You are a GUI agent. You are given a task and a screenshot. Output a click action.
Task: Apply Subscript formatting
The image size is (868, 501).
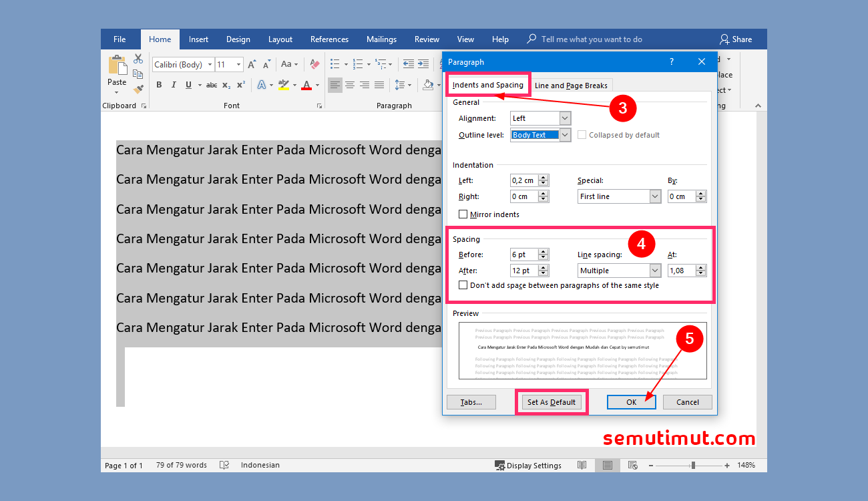[x=226, y=85]
